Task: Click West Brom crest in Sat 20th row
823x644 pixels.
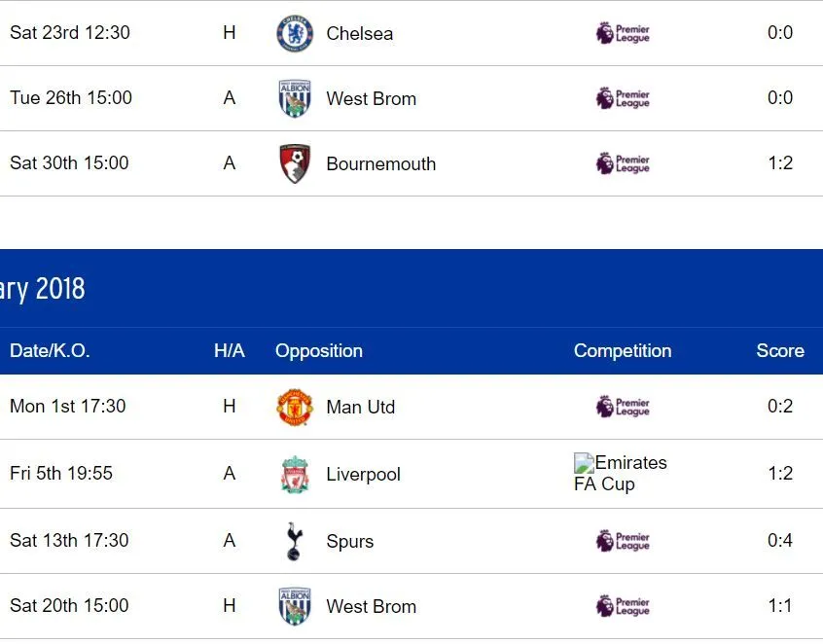Action: [x=295, y=606]
